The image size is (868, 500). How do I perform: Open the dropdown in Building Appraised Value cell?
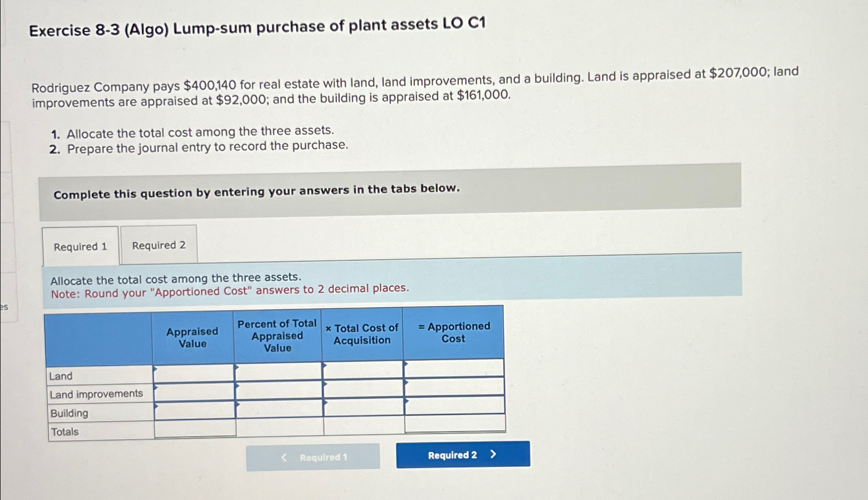tap(154, 405)
